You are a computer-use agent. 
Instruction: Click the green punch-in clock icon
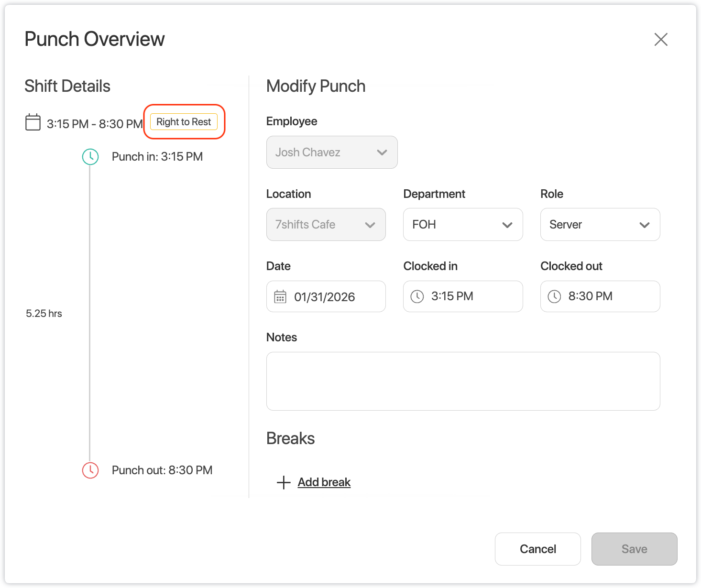pyautogui.click(x=90, y=157)
